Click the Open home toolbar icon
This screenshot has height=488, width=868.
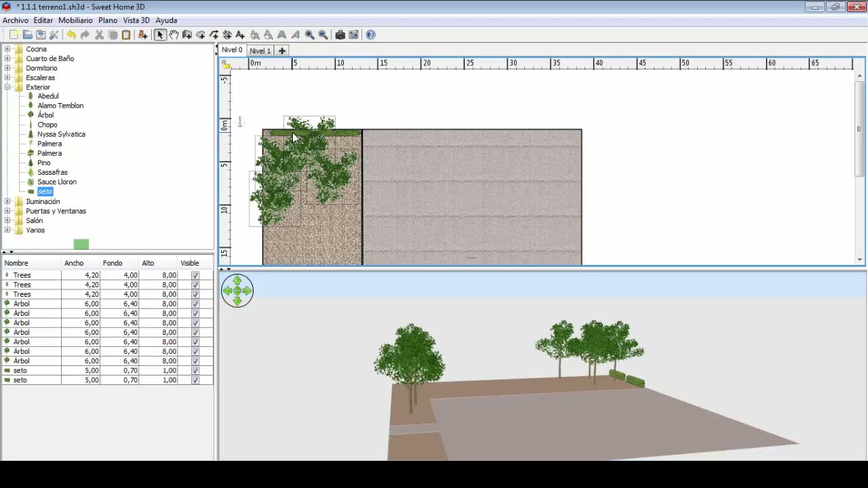(27, 35)
